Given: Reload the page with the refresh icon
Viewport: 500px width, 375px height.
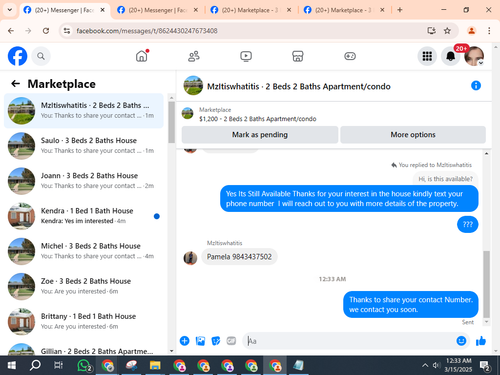Looking at the screenshot, I should (46, 31).
